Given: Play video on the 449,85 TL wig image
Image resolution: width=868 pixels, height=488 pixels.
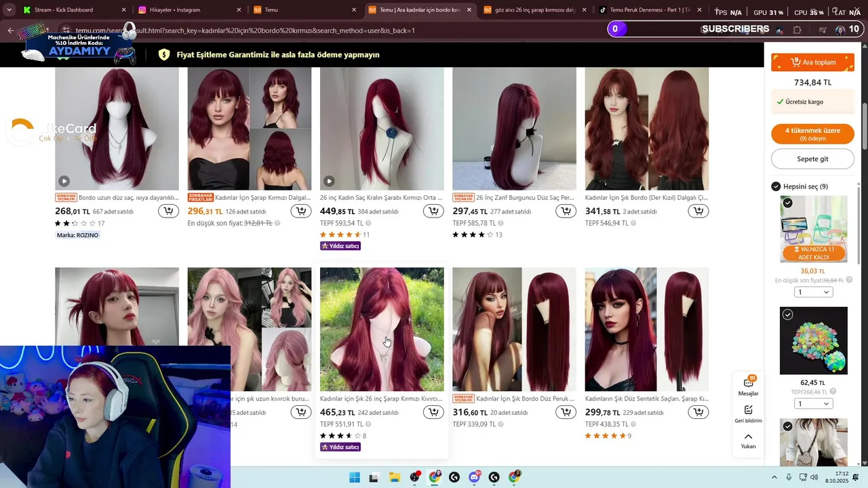Looking at the screenshot, I should 329,181.
